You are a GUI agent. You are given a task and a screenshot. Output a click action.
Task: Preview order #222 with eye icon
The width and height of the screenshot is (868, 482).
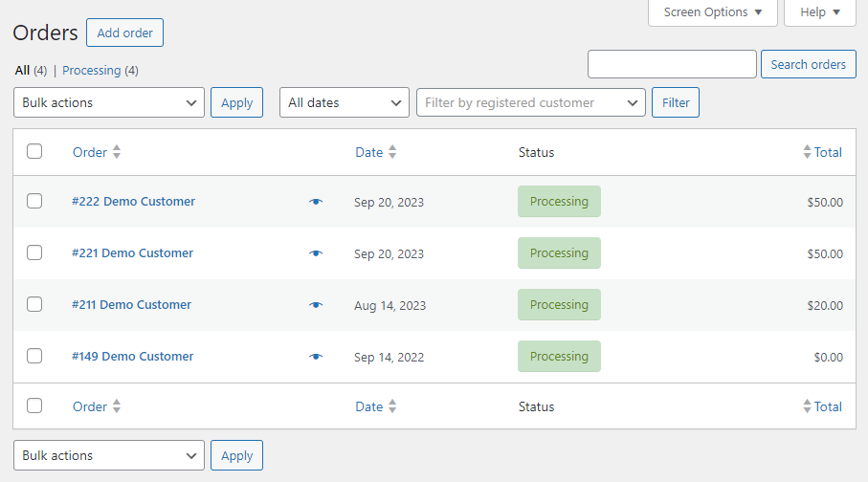316,202
